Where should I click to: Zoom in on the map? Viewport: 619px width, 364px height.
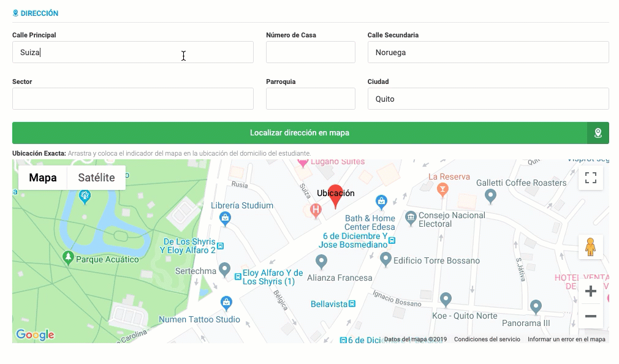coord(590,291)
